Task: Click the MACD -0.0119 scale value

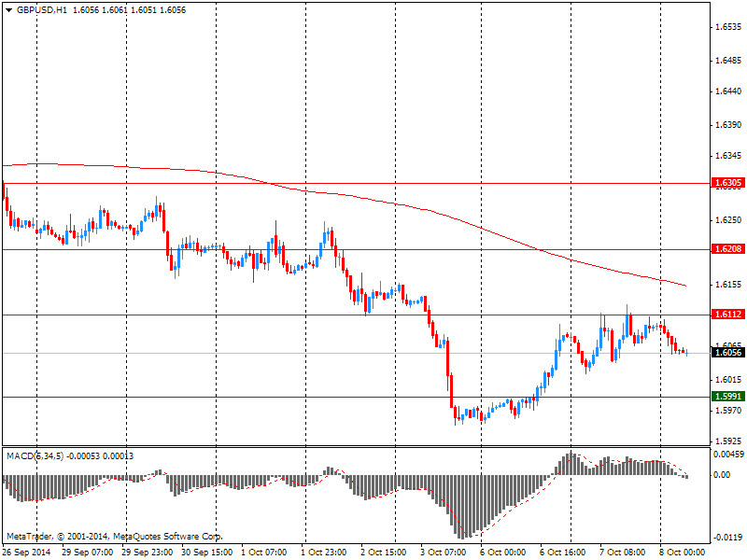Action: tap(728, 538)
